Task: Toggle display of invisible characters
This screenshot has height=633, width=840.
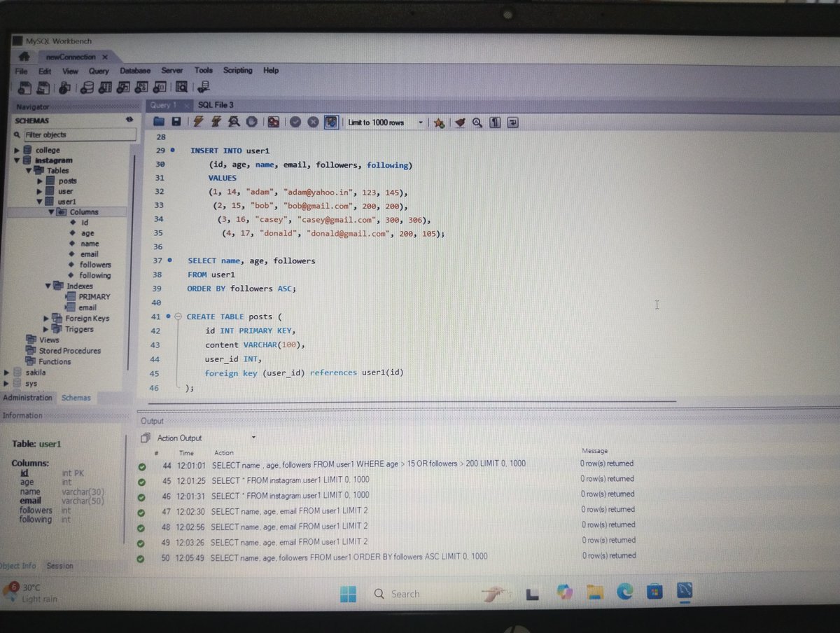Action: click(x=495, y=123)
